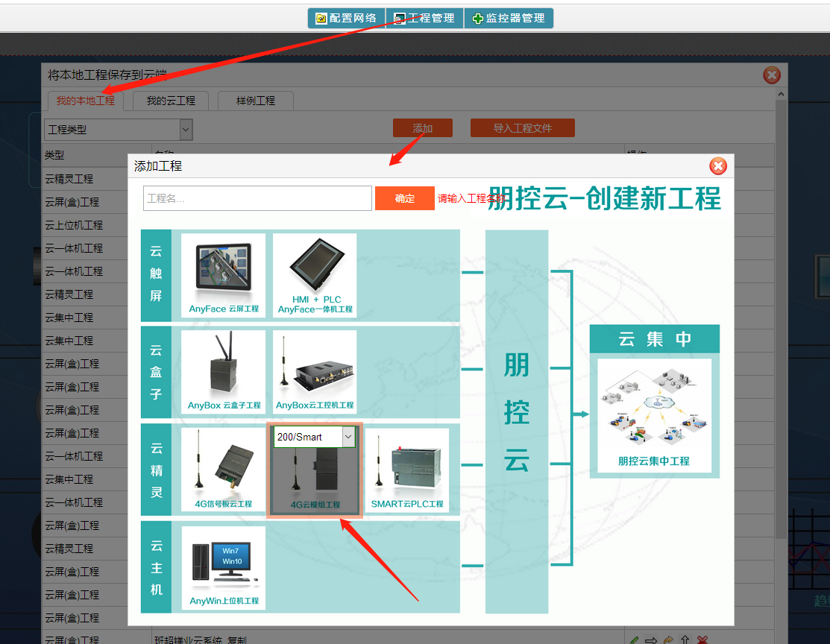This screenshot has width=830, height=644.
Task: Open the 配置网络 toolbar item
Action: click(x=346, y=18)
